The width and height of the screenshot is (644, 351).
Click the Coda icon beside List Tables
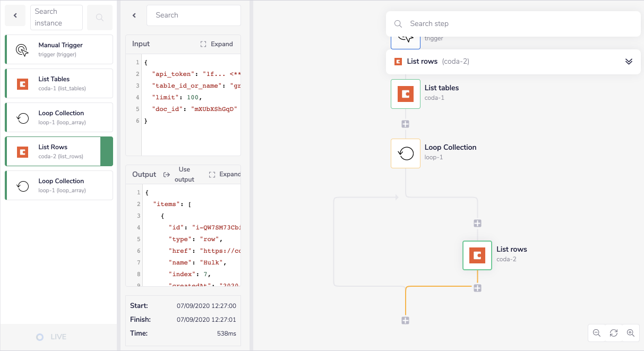(22, 83)
